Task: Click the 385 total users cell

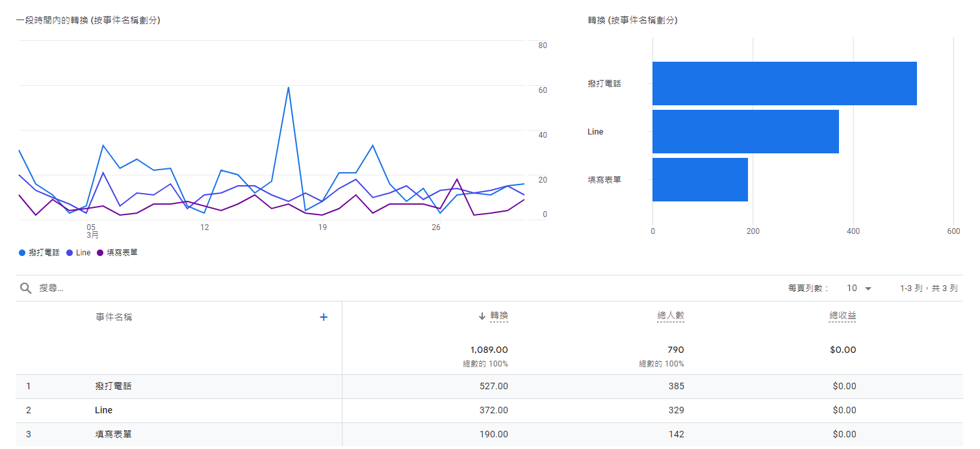Action: (676, 387)
